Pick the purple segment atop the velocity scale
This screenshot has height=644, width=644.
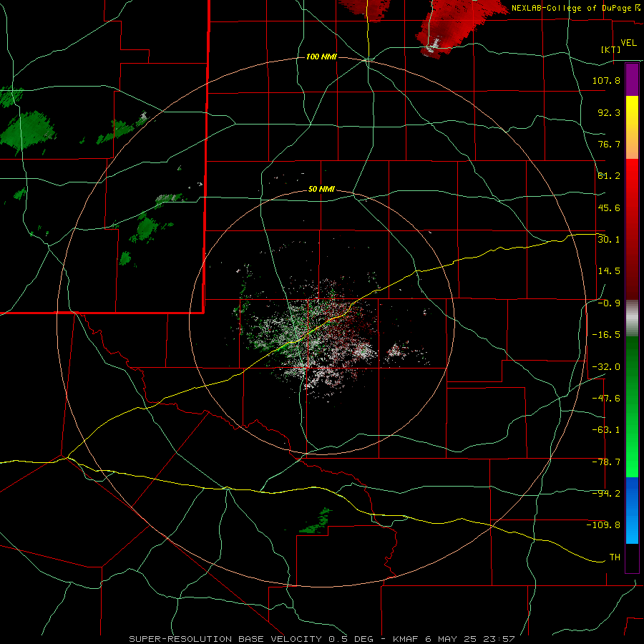point(632,79)
